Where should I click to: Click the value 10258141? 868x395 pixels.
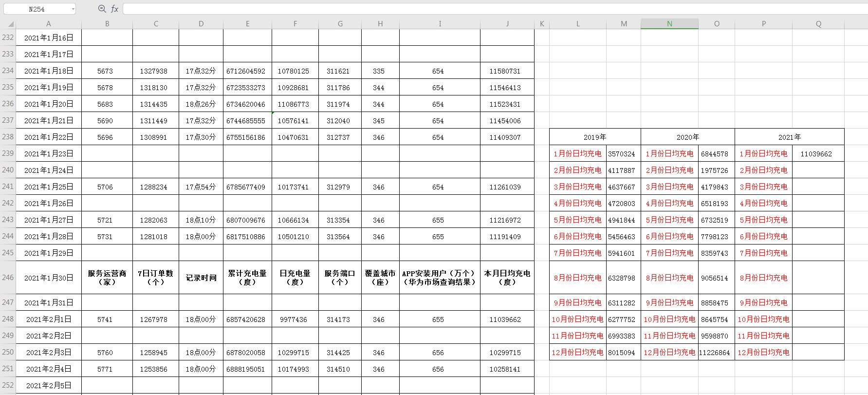point(505,369)
